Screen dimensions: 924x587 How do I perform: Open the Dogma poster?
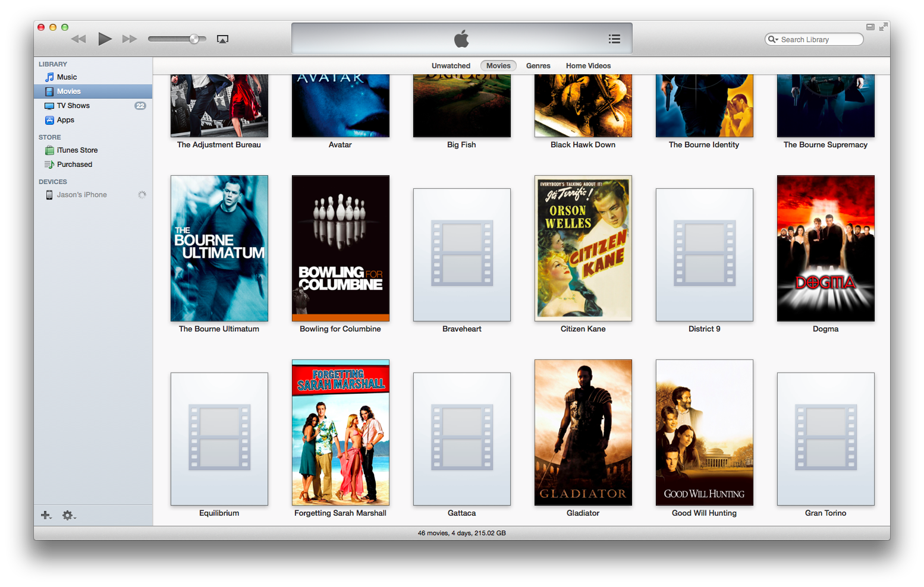coord(826,248)
